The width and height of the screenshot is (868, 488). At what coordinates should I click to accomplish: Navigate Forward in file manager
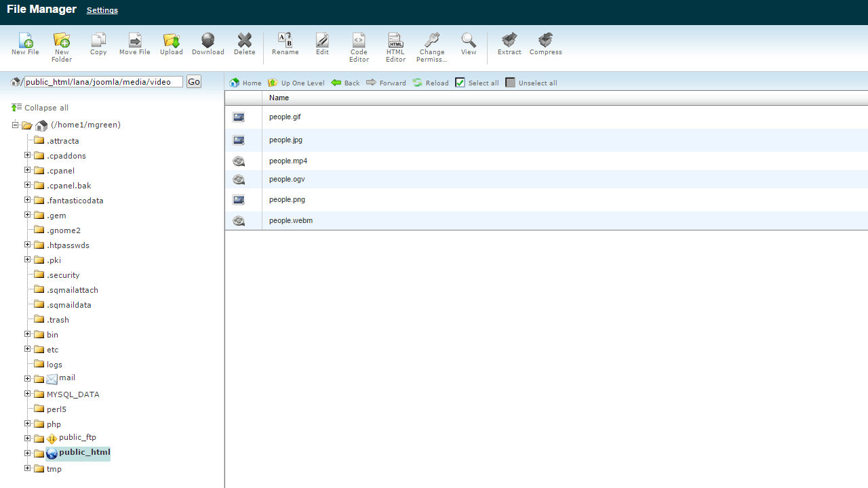click(386, 83)
